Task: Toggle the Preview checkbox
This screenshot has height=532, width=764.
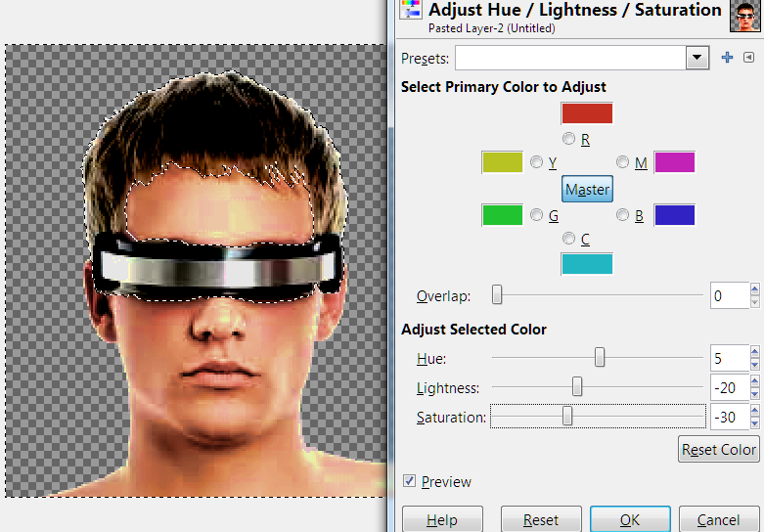Action: click(x=409, y=481)
